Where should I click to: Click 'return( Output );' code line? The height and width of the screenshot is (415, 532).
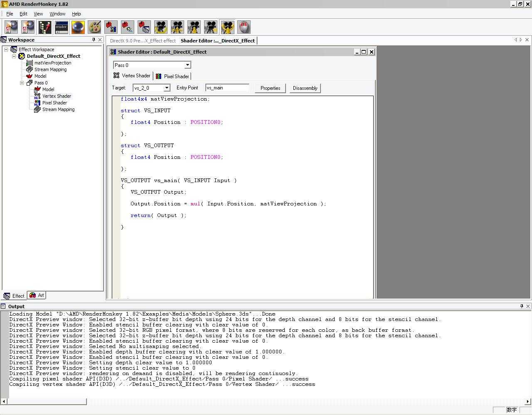pyautogui.click(x=158, y=215)
